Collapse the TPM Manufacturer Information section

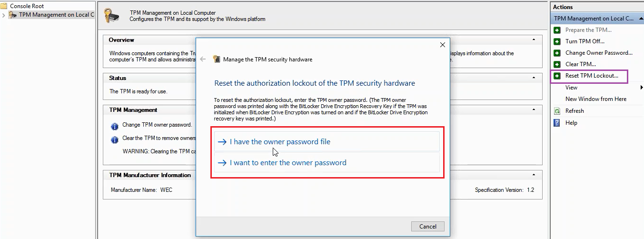click(534, 175)
